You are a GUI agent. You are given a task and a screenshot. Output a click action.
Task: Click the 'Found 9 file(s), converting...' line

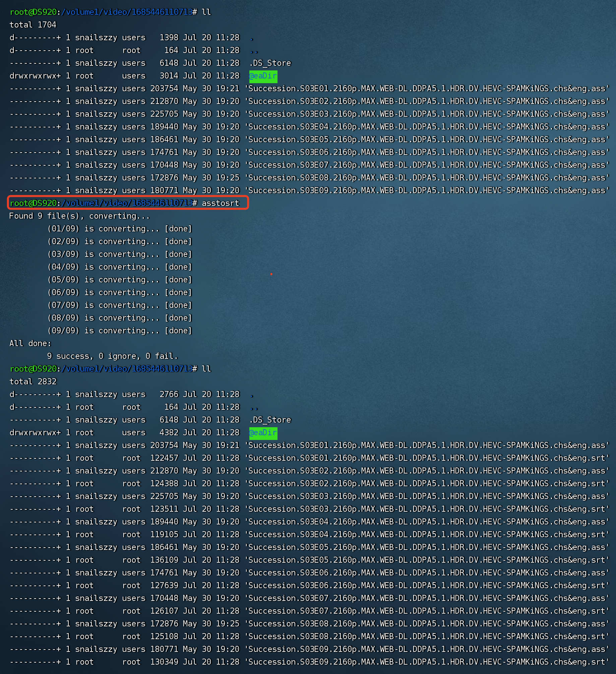coord(79,216)
